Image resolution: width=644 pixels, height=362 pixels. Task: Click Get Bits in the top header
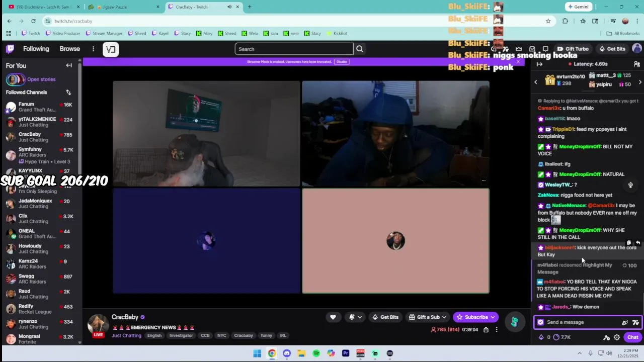[612, 49]
